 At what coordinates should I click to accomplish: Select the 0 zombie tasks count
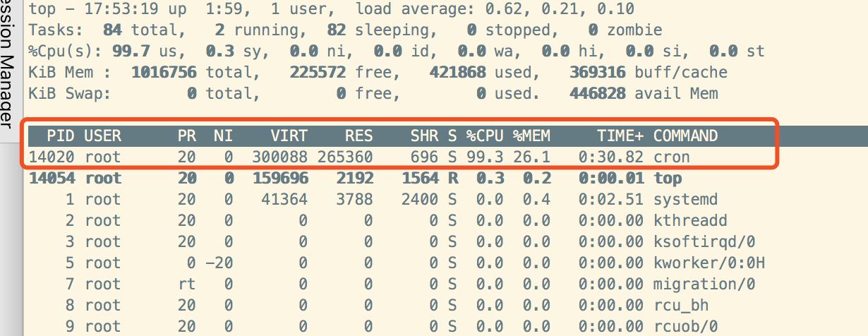(592, 30)
